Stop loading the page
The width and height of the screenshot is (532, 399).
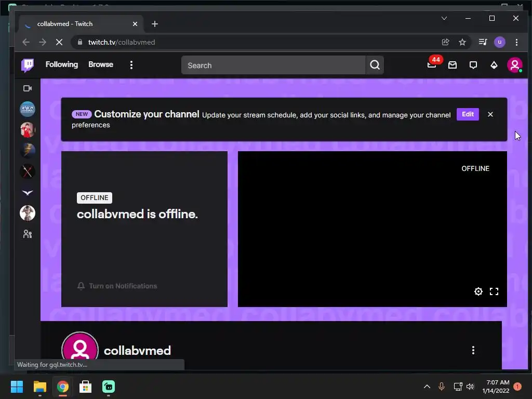click(x=59, y=42)
